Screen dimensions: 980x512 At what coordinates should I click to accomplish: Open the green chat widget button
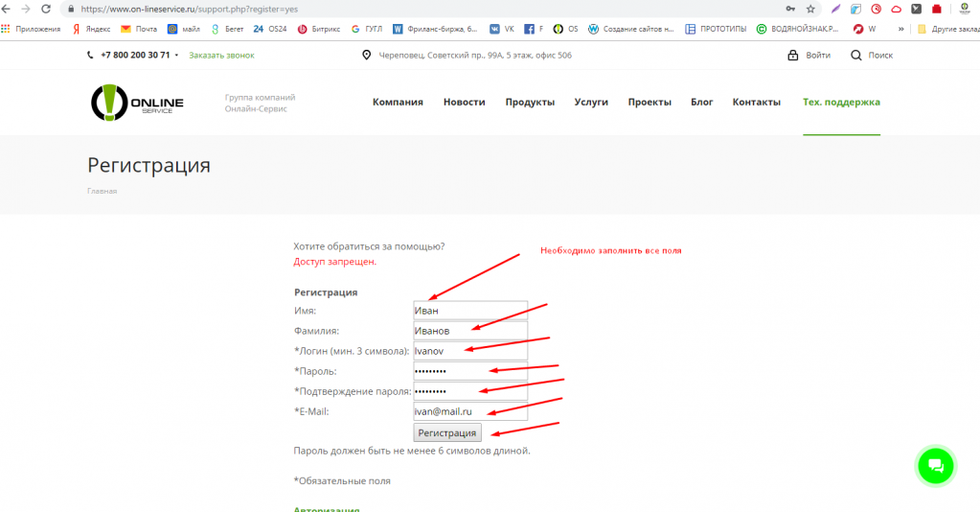(x=936, y=466)
